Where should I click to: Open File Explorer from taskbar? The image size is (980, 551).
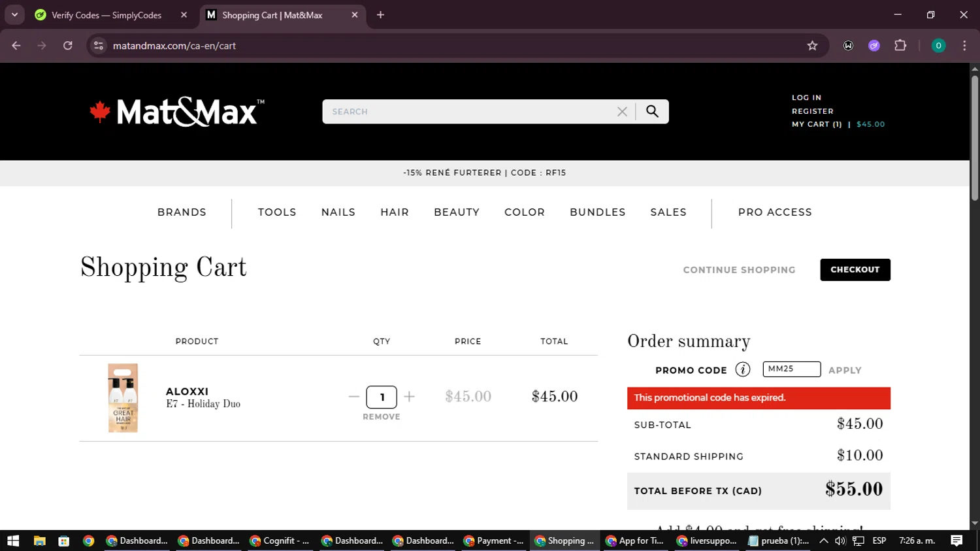(39, 541)
